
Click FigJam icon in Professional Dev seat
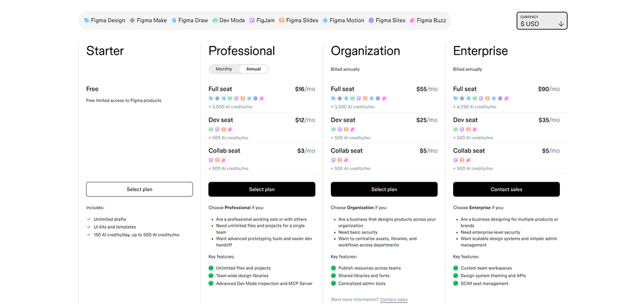217,129
